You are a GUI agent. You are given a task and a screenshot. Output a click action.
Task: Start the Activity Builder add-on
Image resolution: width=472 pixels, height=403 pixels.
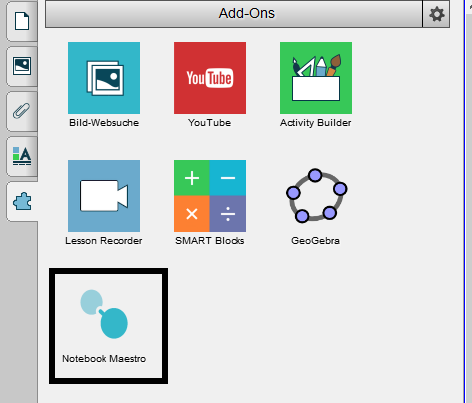316,78
